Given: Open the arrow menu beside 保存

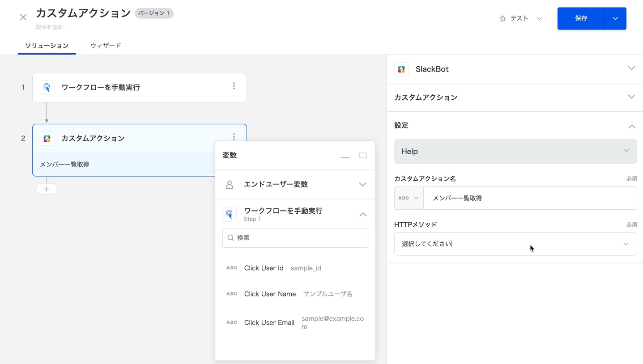Looking at the screenshot, I should pos(615,18).
